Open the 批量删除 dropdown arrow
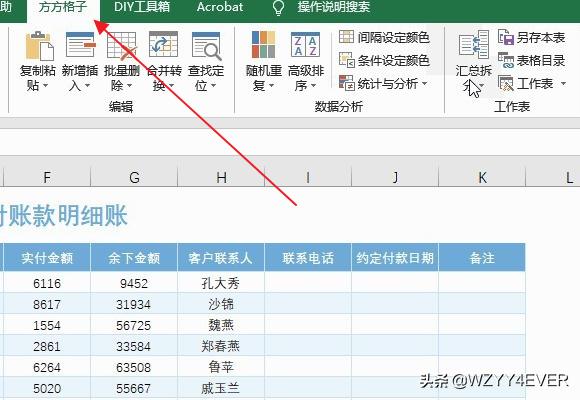The height and width of the screenshot is (400, 580). click(129, 86)
